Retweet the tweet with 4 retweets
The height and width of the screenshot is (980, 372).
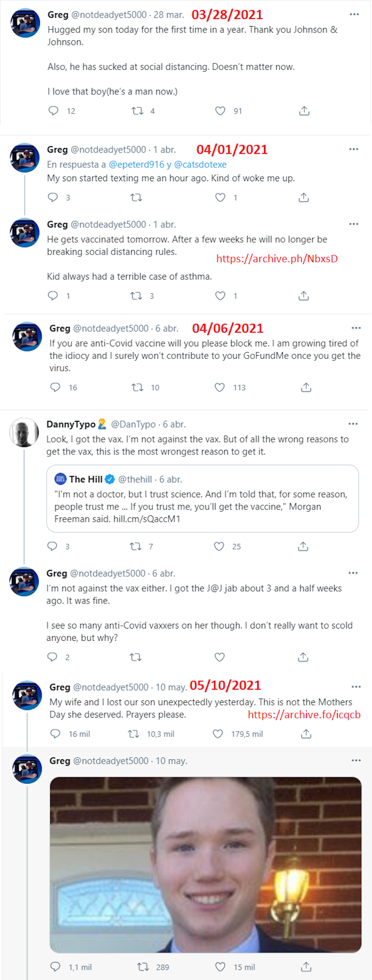[137, 111]
